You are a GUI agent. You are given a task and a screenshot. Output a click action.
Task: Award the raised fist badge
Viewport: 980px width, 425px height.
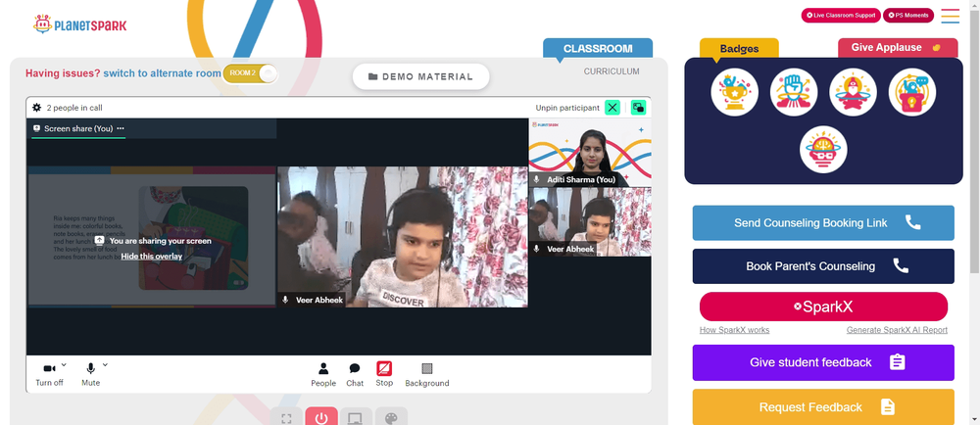point(794,92)
